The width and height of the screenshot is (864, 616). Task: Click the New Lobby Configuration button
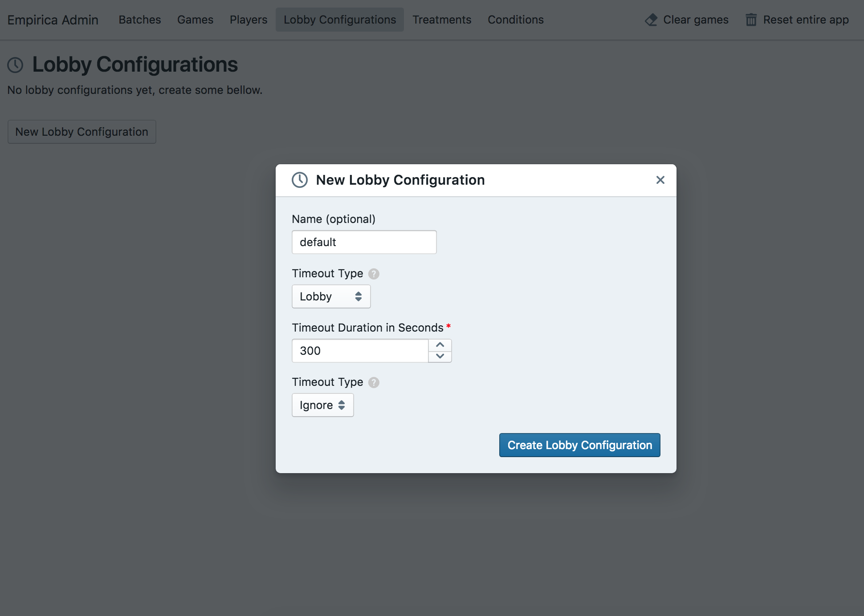[x=82, y=132]
